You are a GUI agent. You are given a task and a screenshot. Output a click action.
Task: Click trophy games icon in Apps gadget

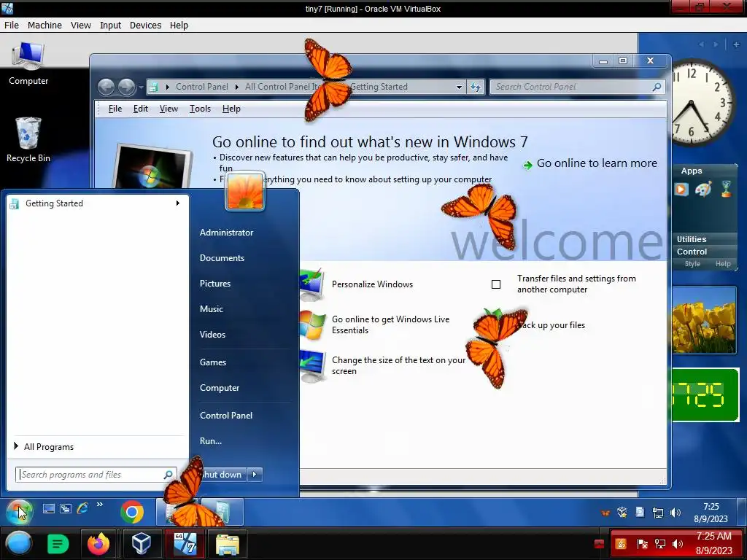[726, 189]
